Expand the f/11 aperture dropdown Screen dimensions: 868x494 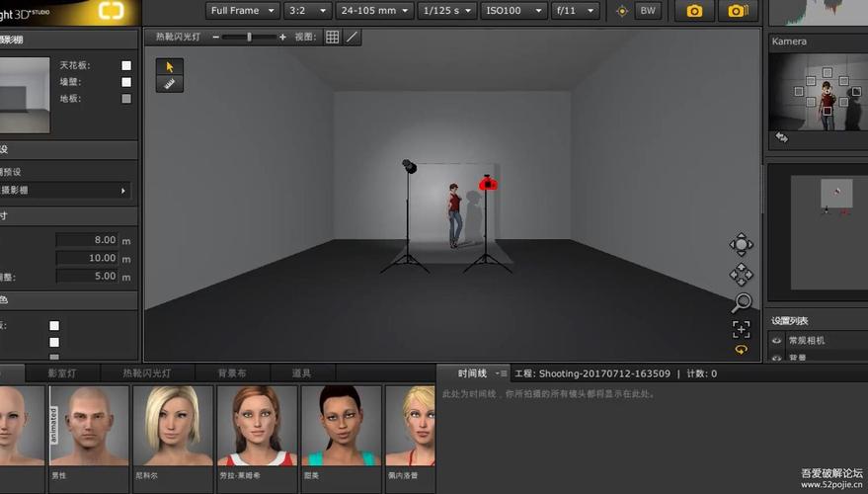point(576,11)
